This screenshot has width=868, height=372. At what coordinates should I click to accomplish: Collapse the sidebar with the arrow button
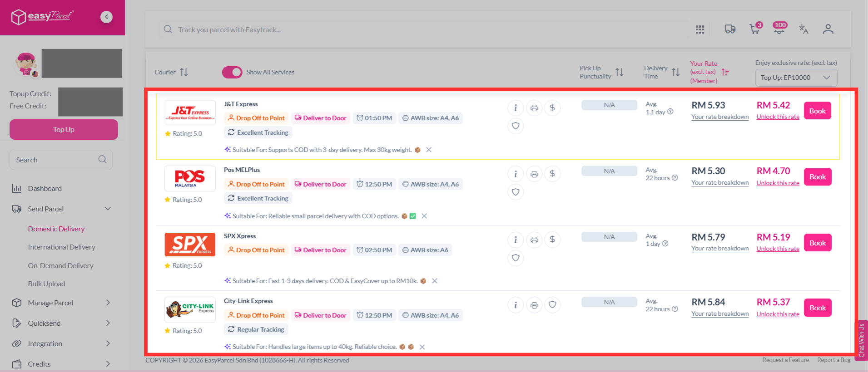coord(106,17)
